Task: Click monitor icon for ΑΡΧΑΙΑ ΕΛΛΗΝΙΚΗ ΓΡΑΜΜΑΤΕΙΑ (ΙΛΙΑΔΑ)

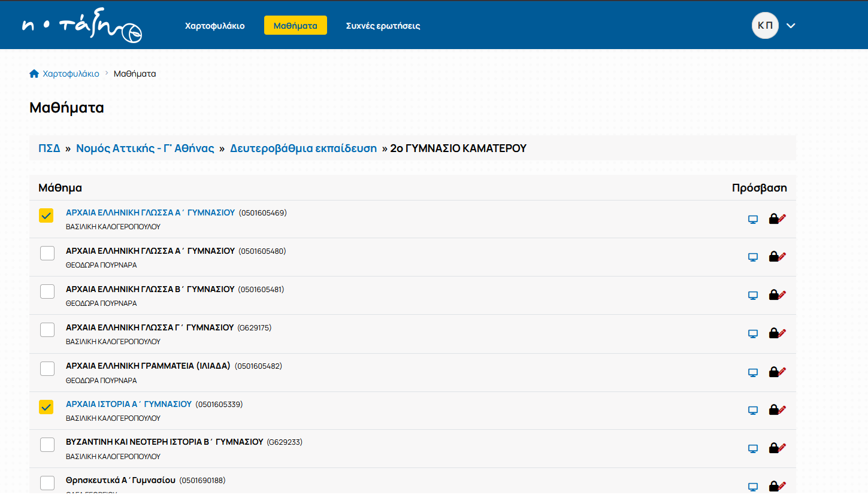Action: 753,372
